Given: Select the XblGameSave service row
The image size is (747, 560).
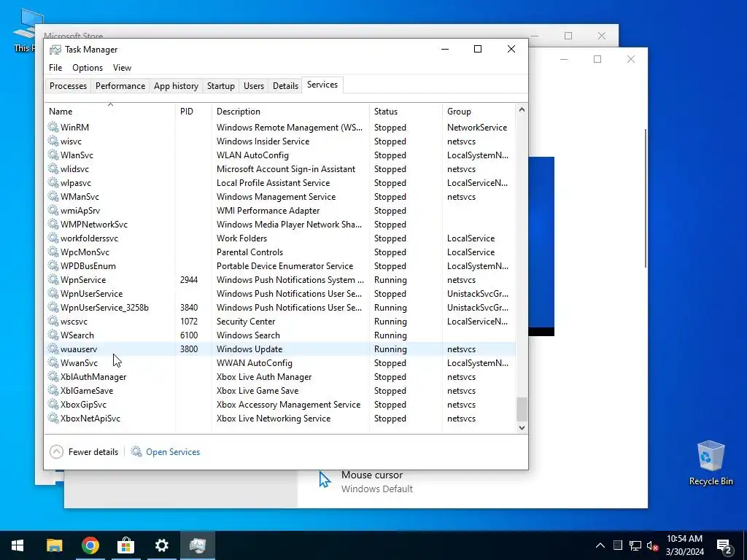Looking at the screenshot, I should (x=280, y=391).
